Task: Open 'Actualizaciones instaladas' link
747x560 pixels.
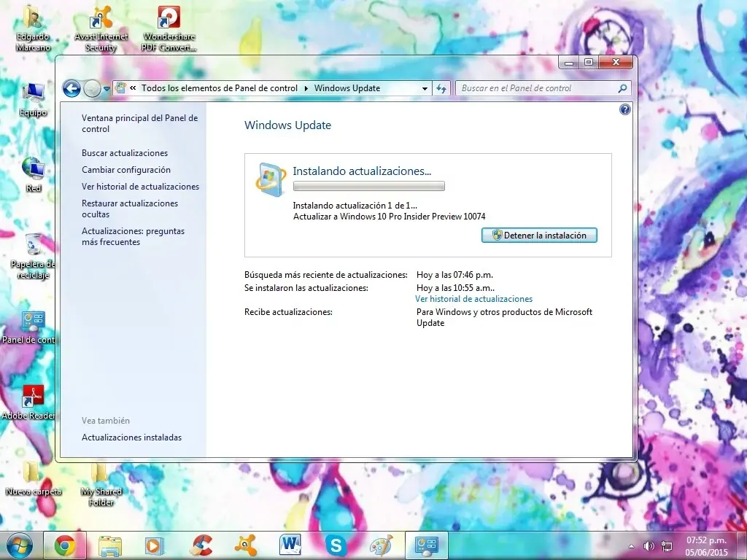Action: tap(131, 437)
